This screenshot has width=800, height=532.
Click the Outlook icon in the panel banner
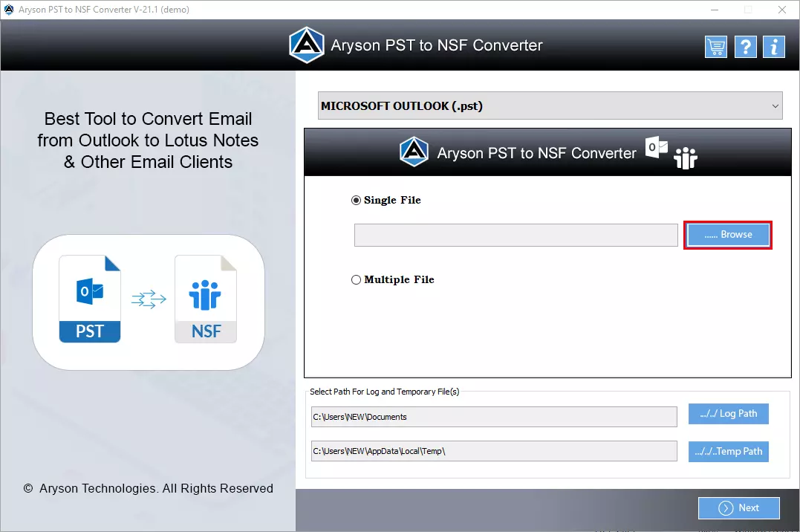(656, 147)
